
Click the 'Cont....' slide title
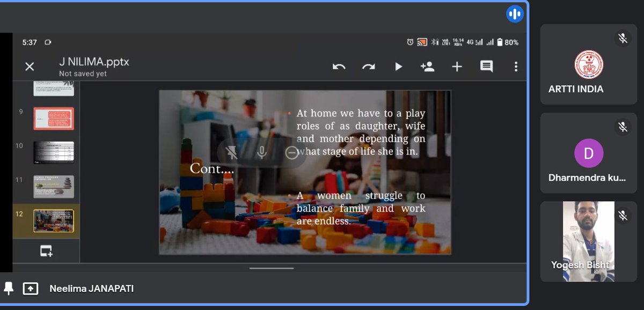click(x=212, y=168)
